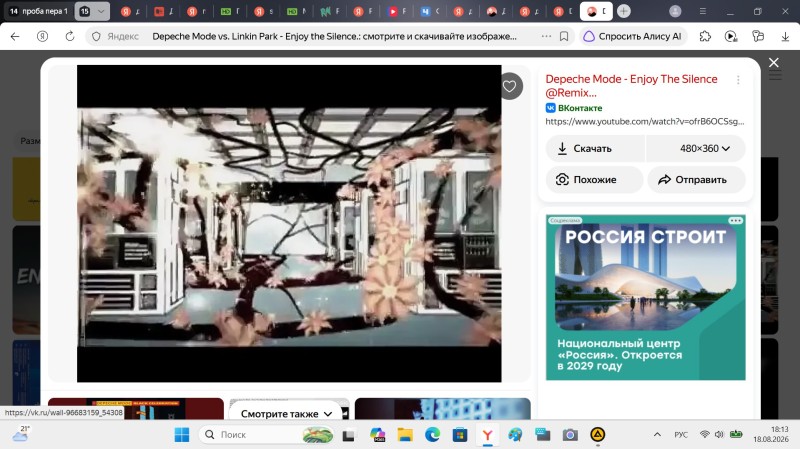800x449 pixels.
Task: Open the ad banner three-dot options
Action: click(x=735, y=220)
